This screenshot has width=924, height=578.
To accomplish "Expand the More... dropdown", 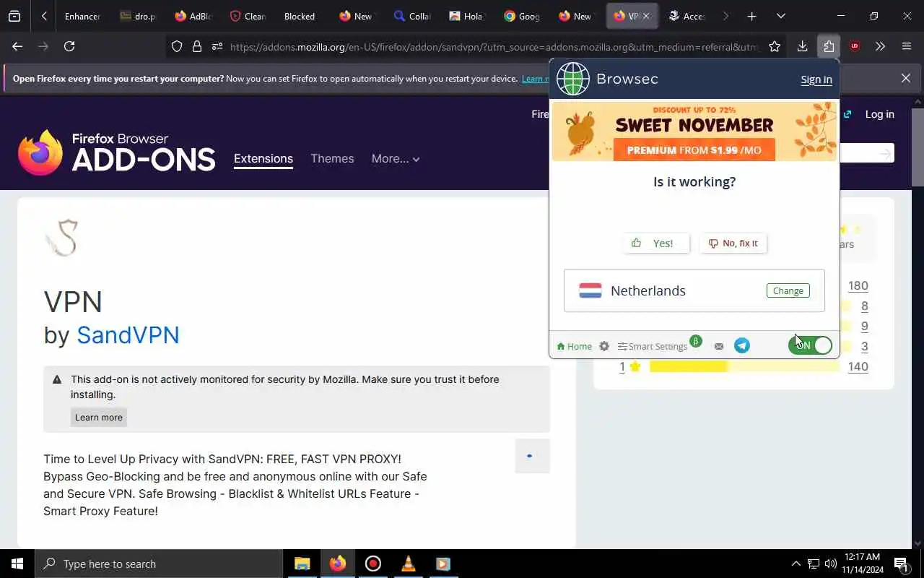I will (396, 158).
